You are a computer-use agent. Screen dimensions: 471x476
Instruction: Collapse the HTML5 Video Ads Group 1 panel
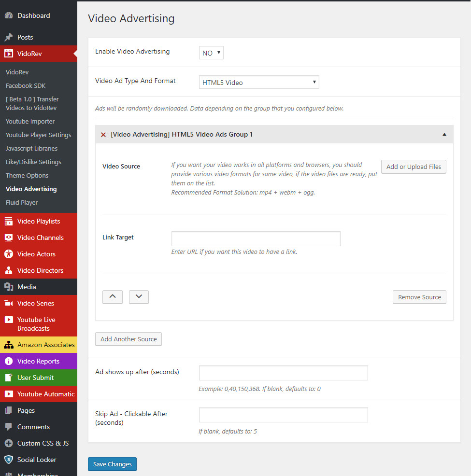coord(444,135)
